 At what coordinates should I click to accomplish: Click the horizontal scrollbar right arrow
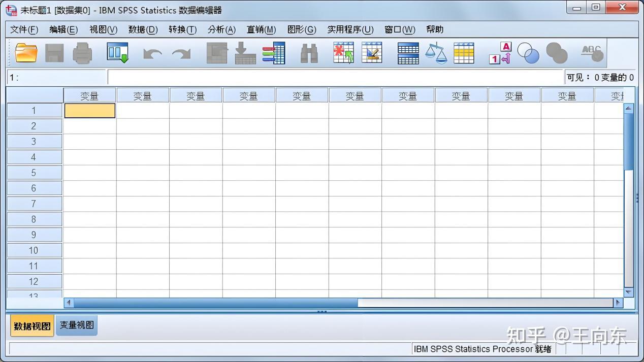pyautogui.click(x=618, y=303)
